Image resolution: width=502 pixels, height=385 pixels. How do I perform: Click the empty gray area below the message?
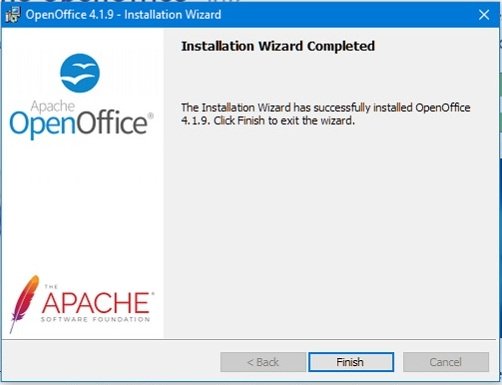click(x=329, y=230)
